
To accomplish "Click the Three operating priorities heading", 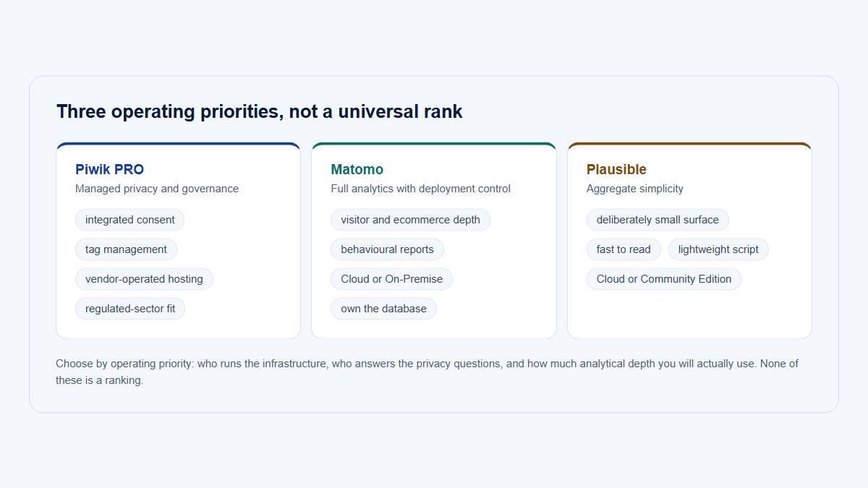I will pyautogui.click(x=260, y=111).
